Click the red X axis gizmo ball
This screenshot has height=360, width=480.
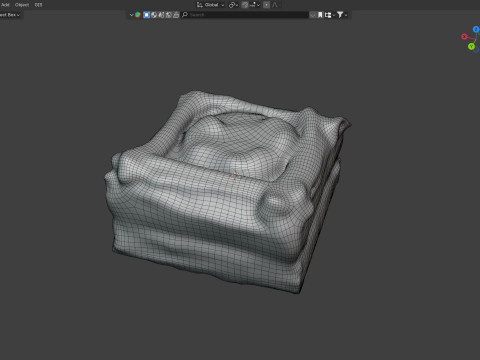click(464, 36)
